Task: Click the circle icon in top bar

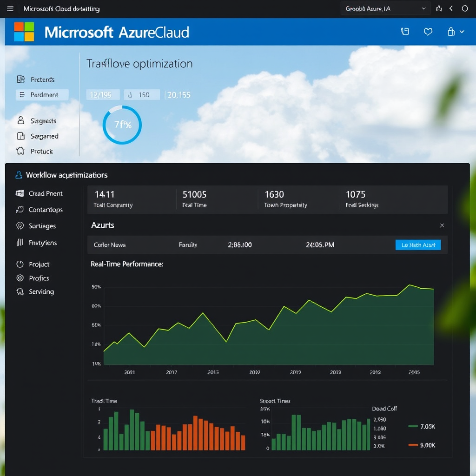Action: click(x=465, y=8)
